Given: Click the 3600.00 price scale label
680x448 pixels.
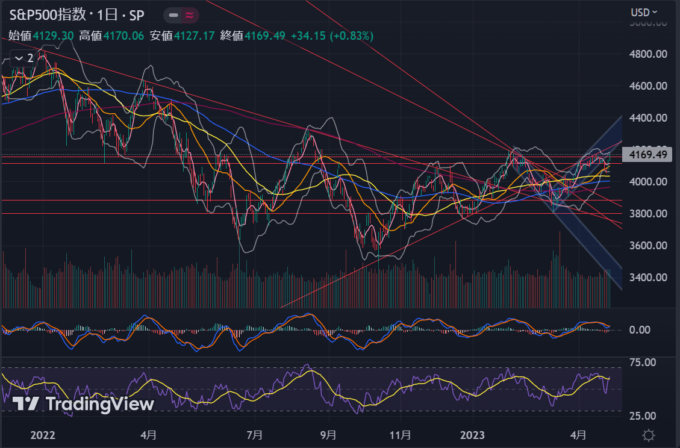Looking at the screenshot, I should point(648,246).
